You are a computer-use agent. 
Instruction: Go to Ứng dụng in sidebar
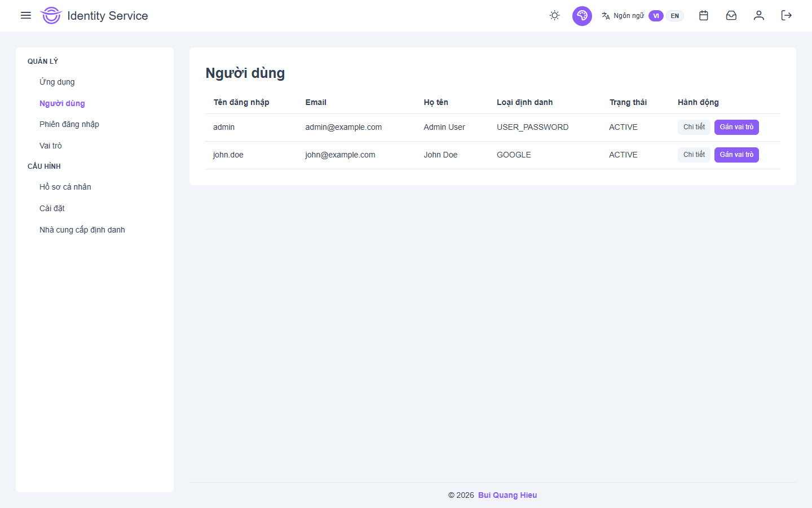[x=57, y=82]
